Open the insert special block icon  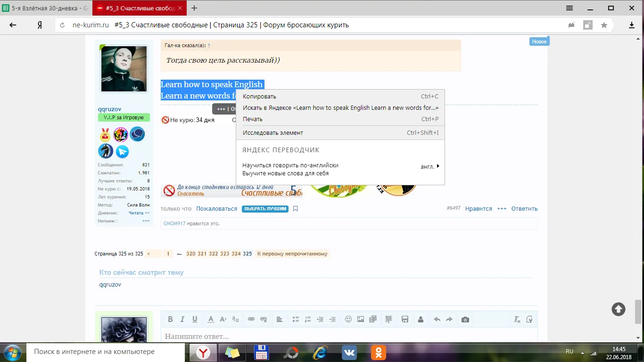pos(389,319)
